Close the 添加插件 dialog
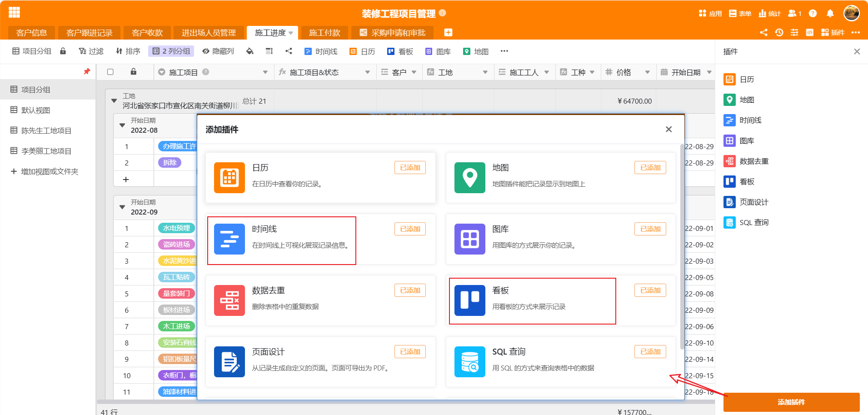The height and width of the screenshot is (415, 868). (668, 130)
